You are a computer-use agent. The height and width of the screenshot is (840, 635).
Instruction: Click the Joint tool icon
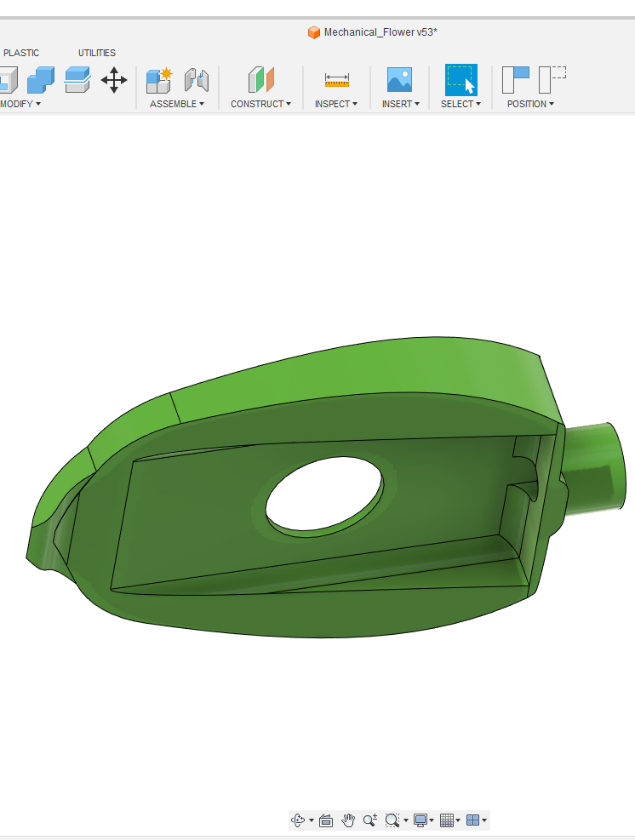tap(197, 80)
